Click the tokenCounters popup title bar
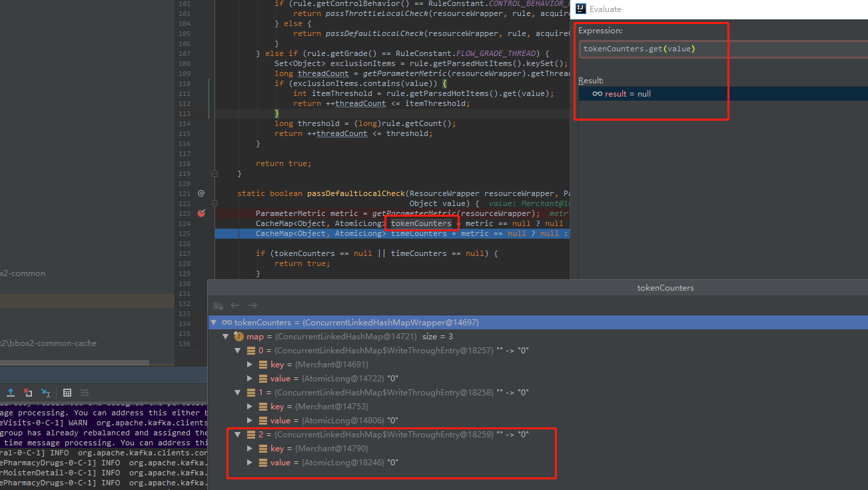The height and width of the screenshot is (490, 868). click(538, 288)
